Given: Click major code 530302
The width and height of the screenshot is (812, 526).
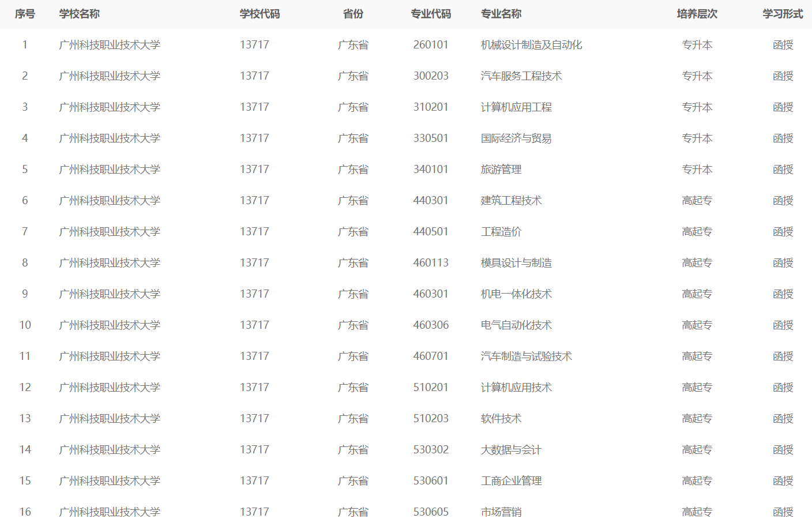Looking at the screenshot, I should click(431, 450).
